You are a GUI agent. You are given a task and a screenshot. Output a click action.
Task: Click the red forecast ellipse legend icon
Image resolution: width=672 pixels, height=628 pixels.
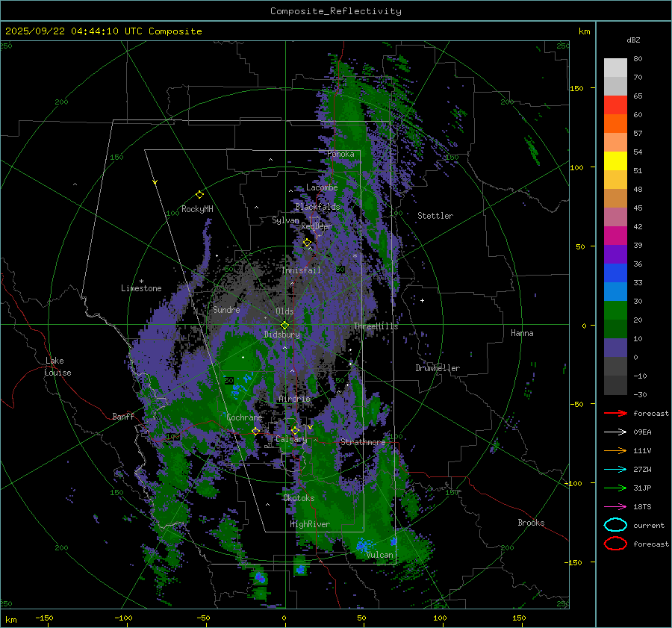615,544
